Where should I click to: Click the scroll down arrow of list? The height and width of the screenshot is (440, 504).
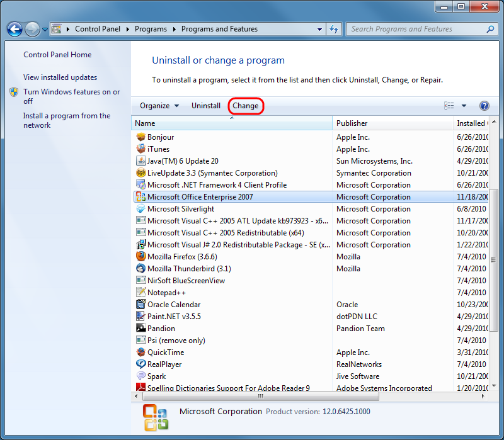tap(494, 385)
